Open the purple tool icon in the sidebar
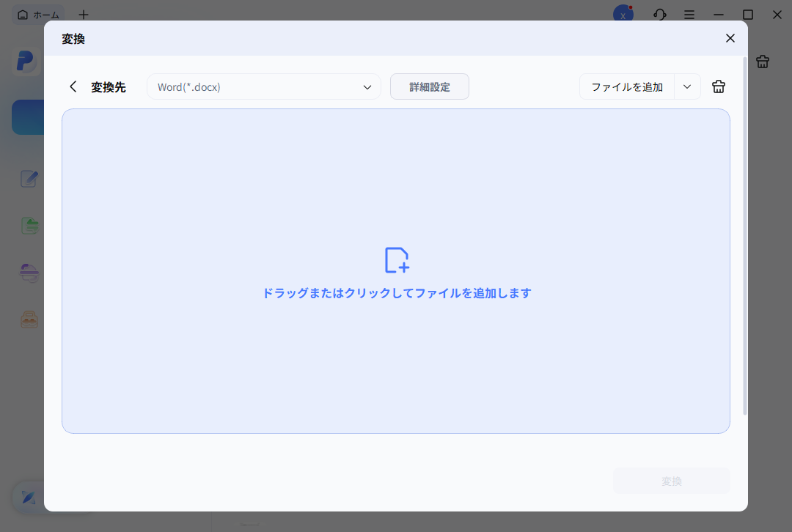The width and height of the screenshot is (792, 532). click(28, 272)
